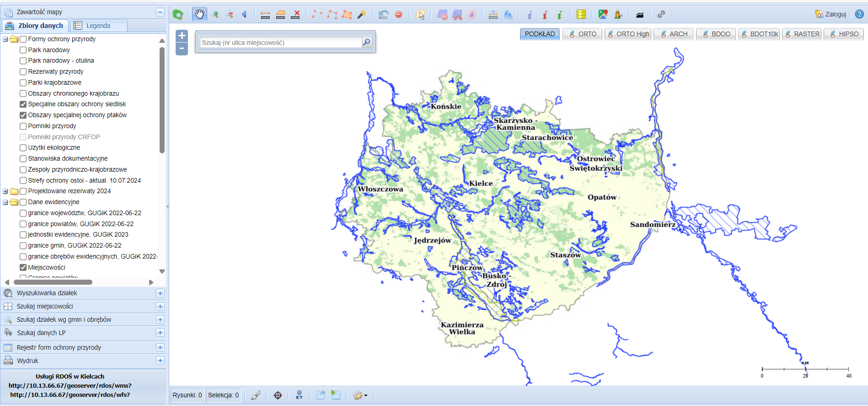868x406 pixels.
Task: Click the chain link icon in toolbar
Action: click(661, 15)
